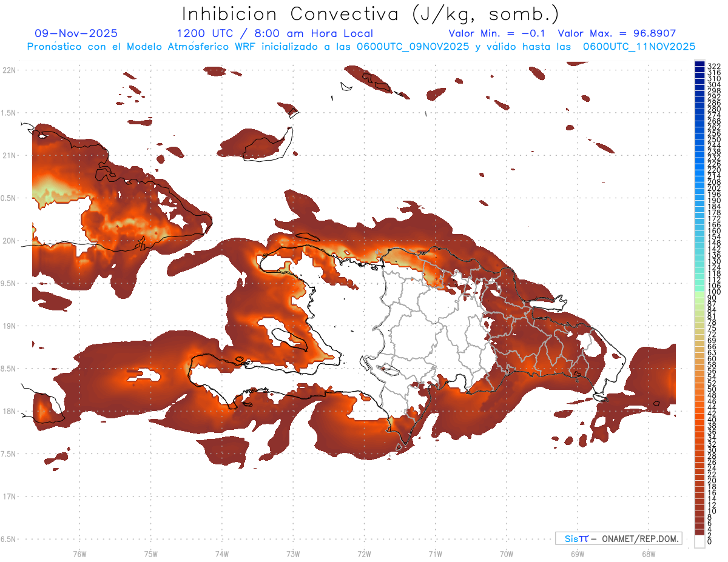Click the date '09-Nov-2025'
Viewport: 728px width, 562px height.
[x=76, y=33]
